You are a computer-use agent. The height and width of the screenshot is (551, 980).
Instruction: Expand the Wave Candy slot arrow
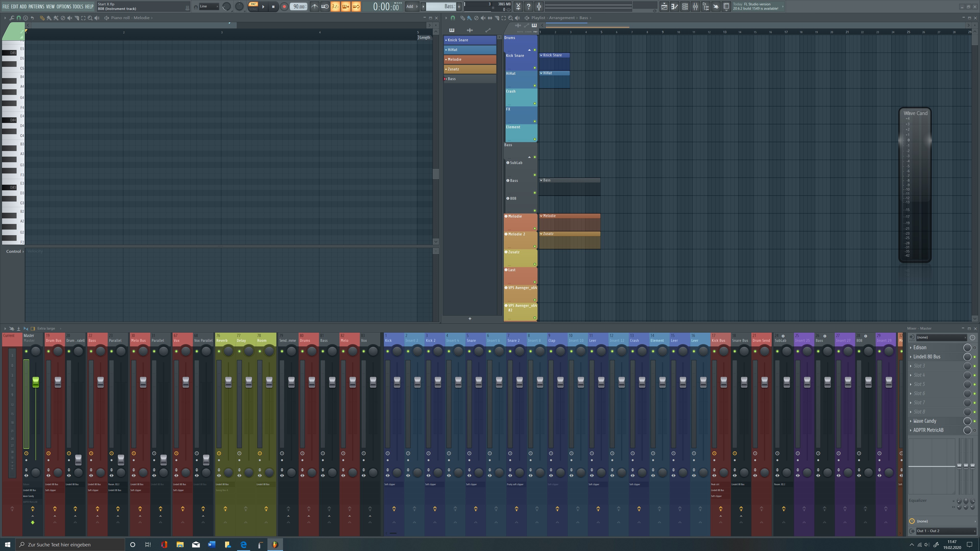(910, 421)
